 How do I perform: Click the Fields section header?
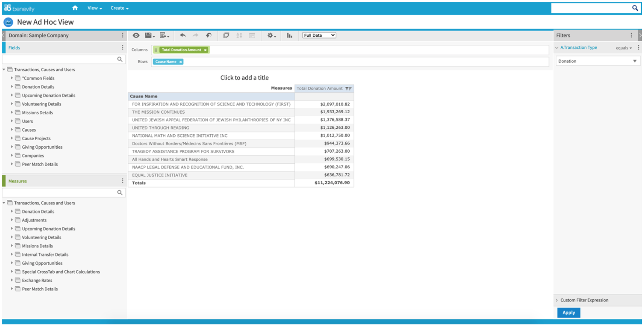coord(14,48)
